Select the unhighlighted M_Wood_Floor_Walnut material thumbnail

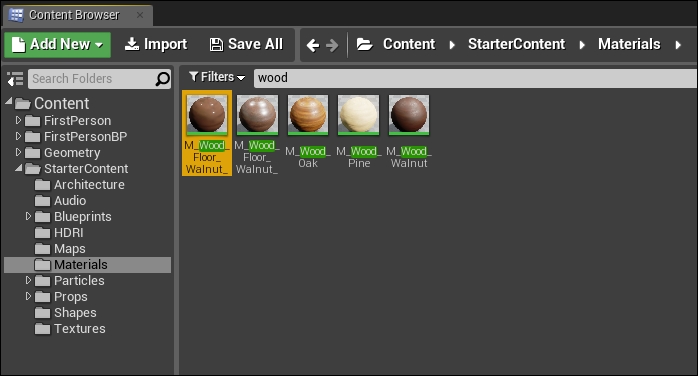click(257, 115)
